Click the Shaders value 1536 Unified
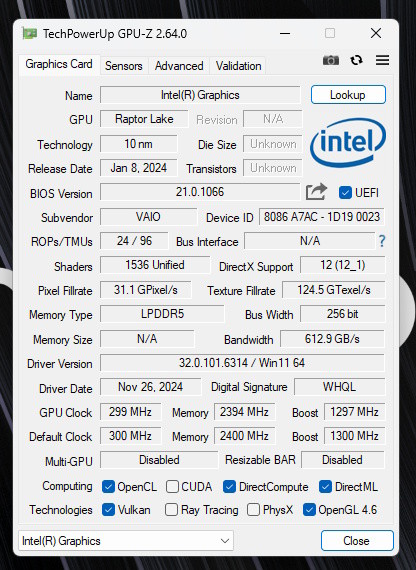 155,265
